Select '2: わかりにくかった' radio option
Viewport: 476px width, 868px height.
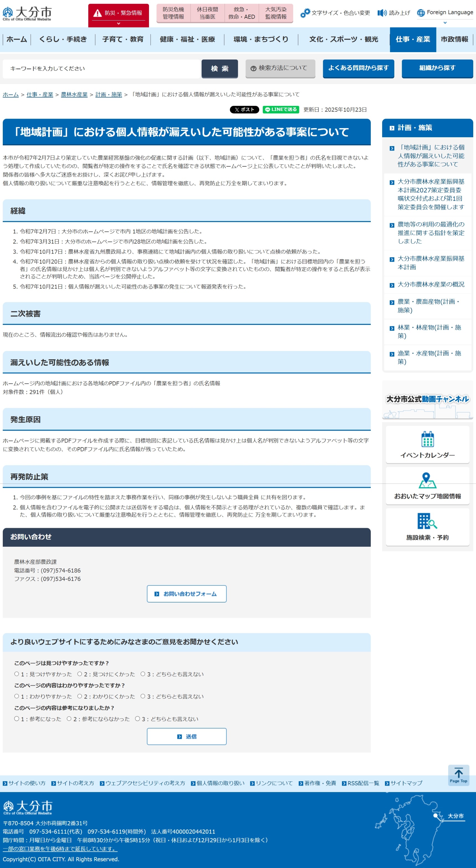click(x=80, y=696)
